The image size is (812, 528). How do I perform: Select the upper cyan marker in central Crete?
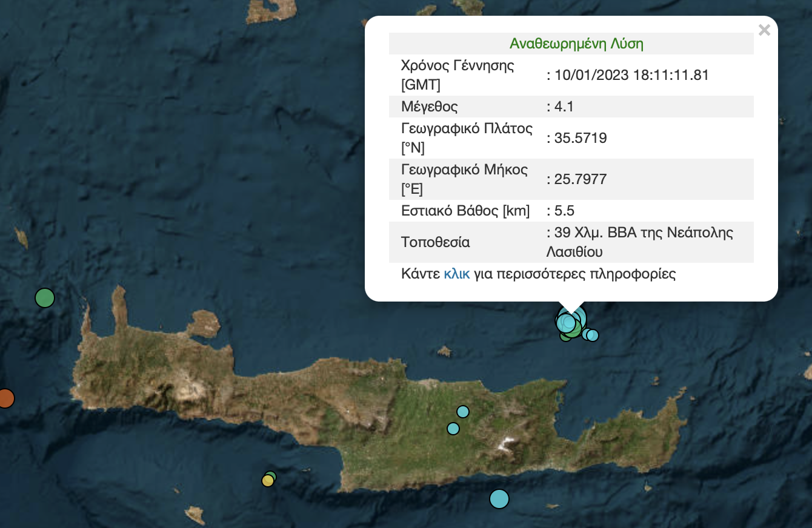pos(463,412)
